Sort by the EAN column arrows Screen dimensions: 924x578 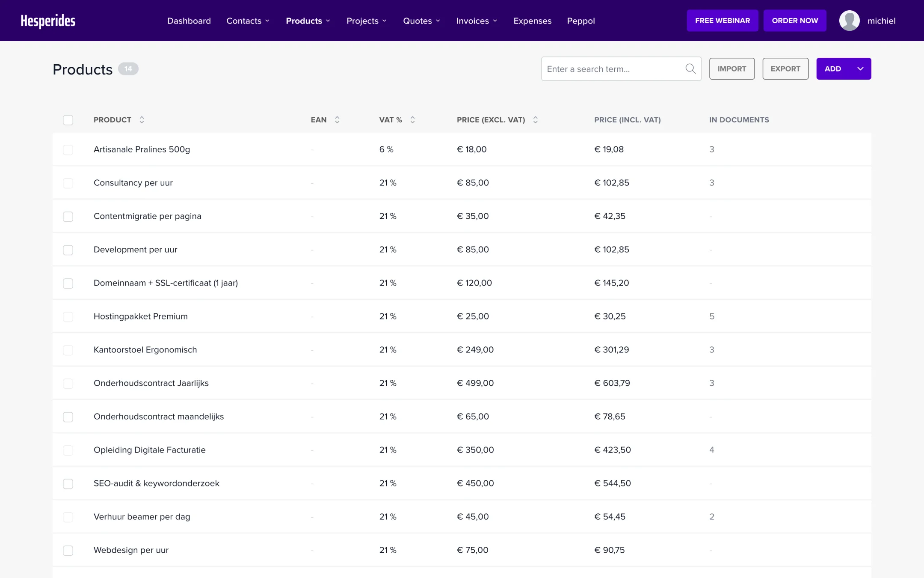pyautogui.click(x=337, y=120)
